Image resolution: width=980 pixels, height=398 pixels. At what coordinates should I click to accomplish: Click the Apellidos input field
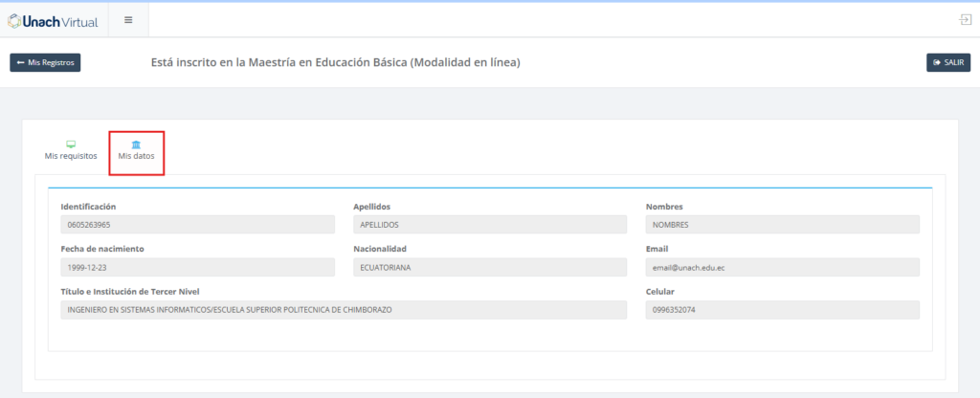pyautogui.click(x=490, y=225)
